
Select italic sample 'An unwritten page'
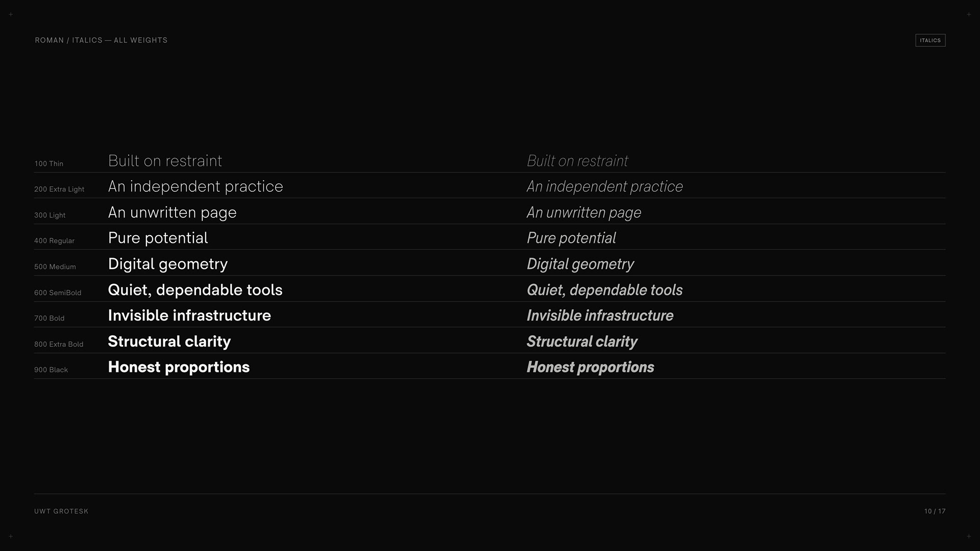[x=584, y=213]
